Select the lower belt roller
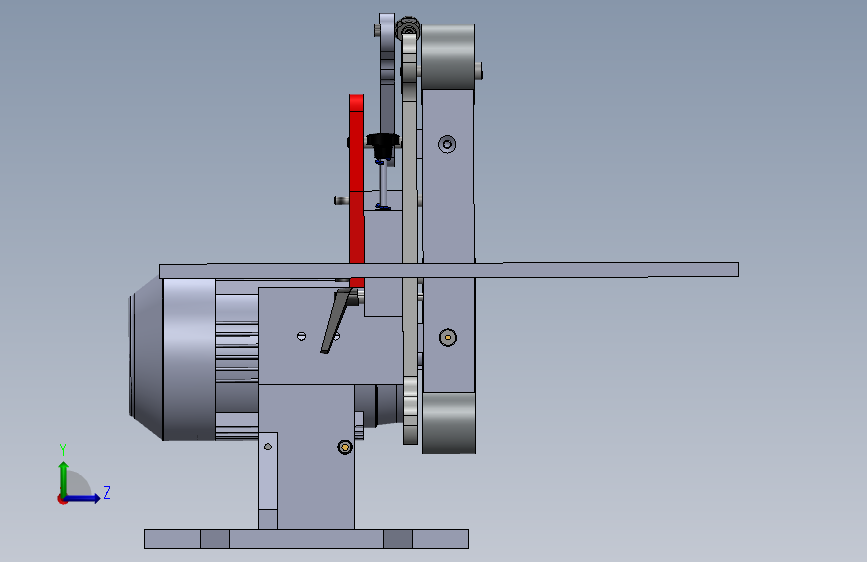 pyautogui.click(x=448, y=423)
